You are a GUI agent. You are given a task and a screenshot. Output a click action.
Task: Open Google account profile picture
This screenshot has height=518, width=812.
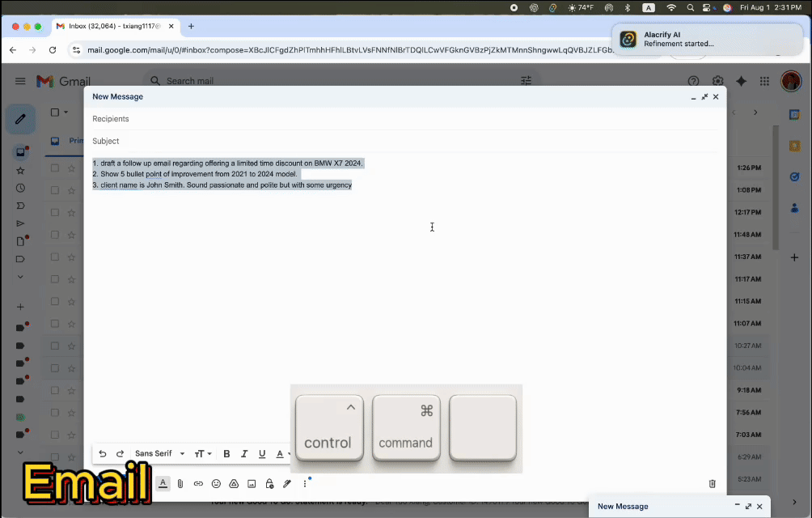pos(791,81)
